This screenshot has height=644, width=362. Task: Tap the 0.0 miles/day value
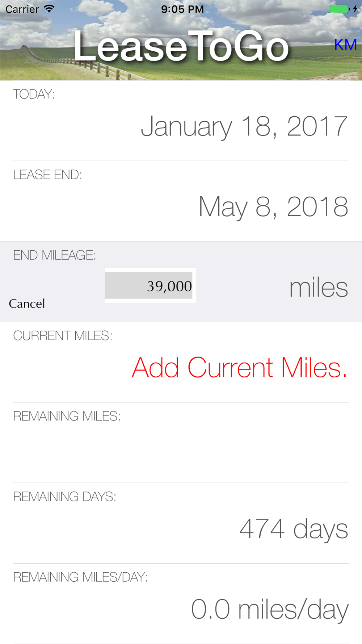coord(269,609)
